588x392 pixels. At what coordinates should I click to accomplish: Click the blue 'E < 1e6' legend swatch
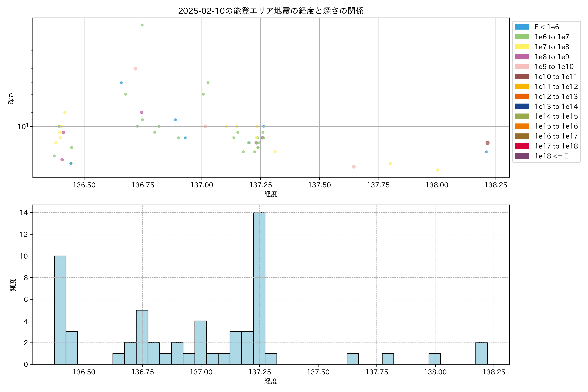pos(522,27)
